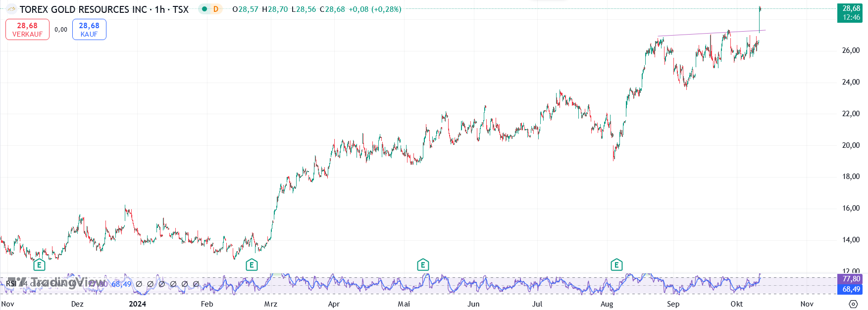This screenshot has height=310, width=868.
Task: Click the blue KAUF buy button
Action: [x=89, y=29]
